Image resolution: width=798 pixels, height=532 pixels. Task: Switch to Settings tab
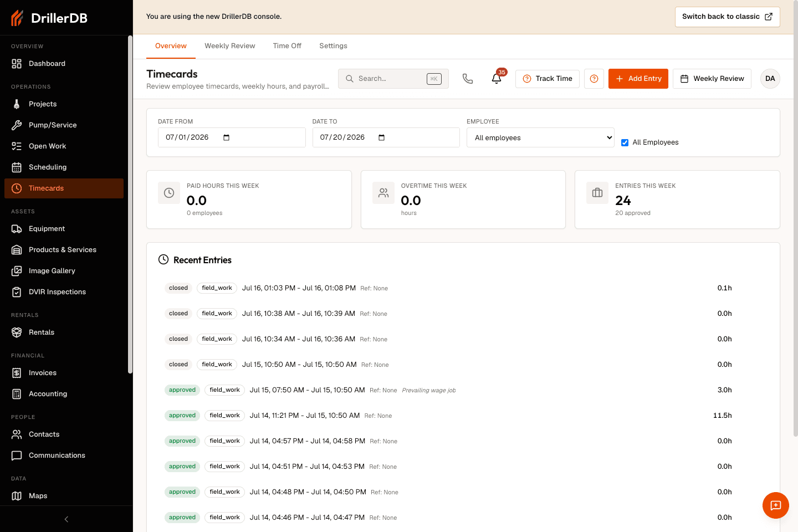tap(333, 46)
